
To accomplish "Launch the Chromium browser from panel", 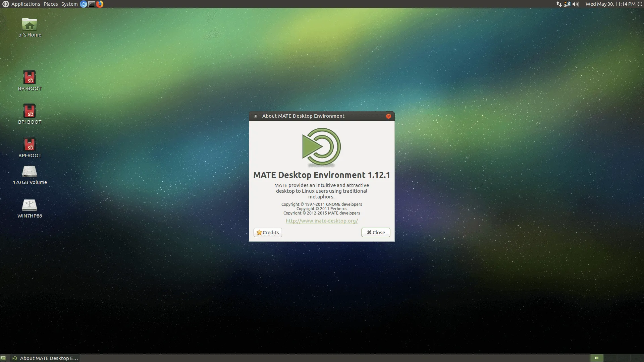I will [x=83, y=4].
